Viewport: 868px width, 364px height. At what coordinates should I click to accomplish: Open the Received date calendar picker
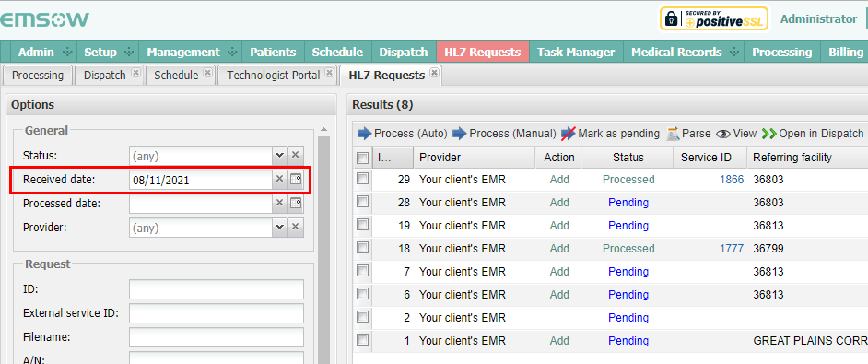pyautogui.click(x=296, y=179)
